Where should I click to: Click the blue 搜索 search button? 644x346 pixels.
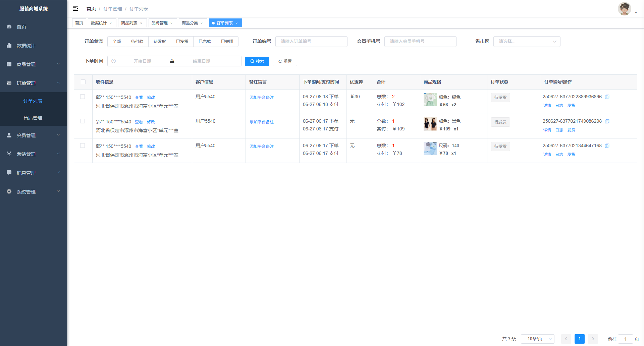click(x=257, y=61)
